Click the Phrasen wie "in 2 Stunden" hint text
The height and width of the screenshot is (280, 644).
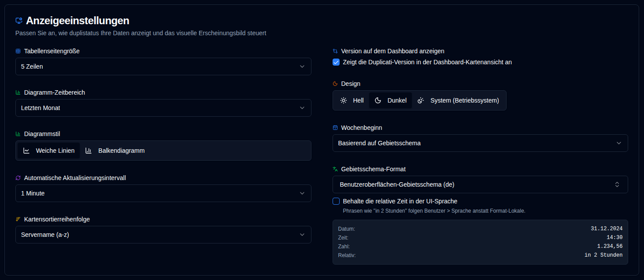pyautogui.click(x=434, y=211)
